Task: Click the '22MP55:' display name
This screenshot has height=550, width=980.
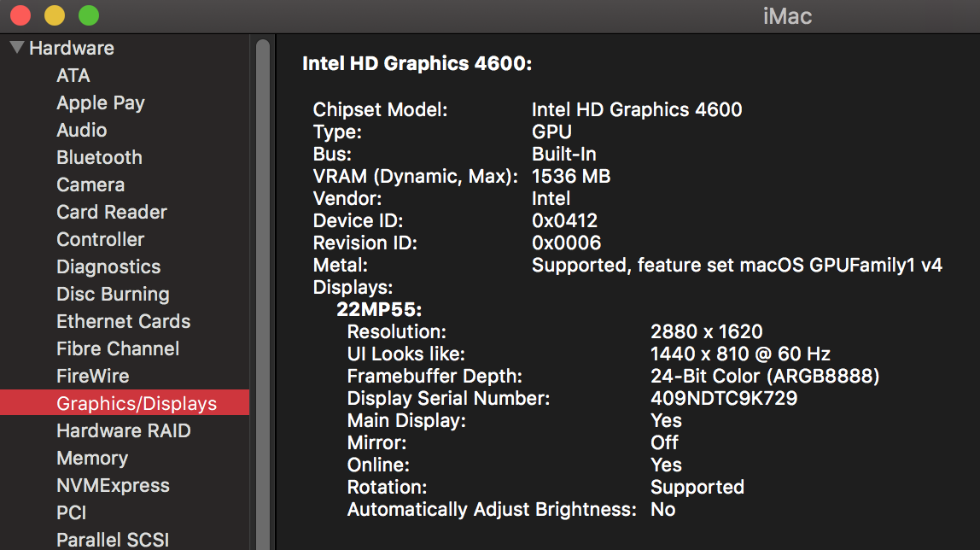Action: pos(379,309)
